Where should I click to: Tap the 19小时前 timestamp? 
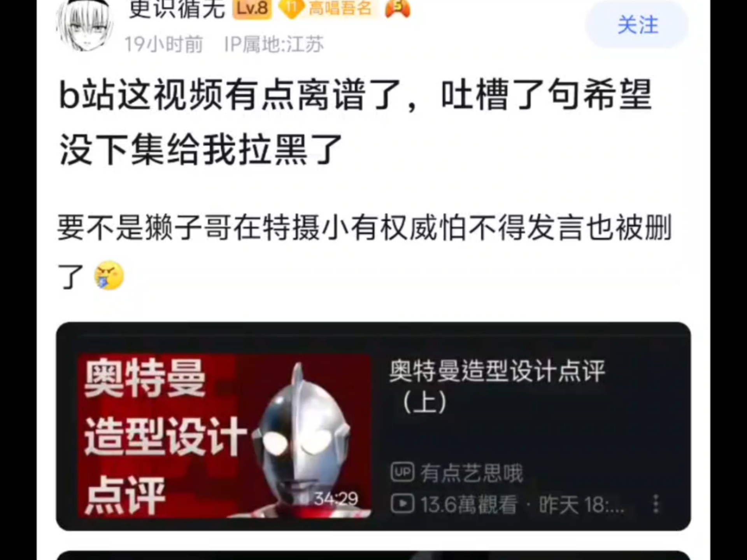point(164,44)
